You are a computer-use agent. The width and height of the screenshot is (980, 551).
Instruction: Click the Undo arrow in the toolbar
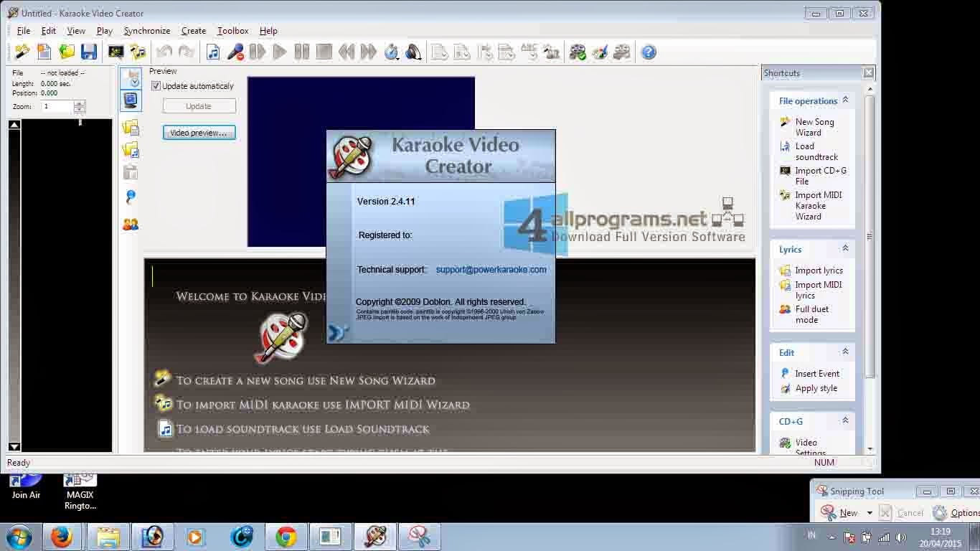tap(164, 52)
